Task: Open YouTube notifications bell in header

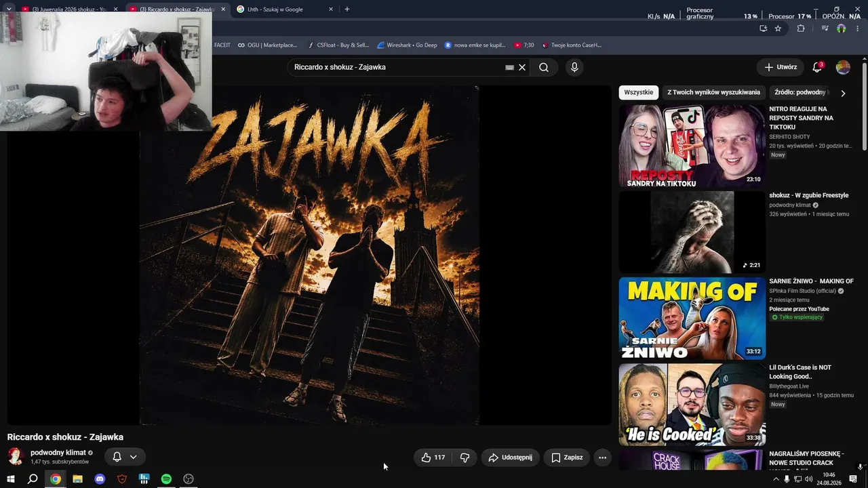Action: [x=817, y=67]
